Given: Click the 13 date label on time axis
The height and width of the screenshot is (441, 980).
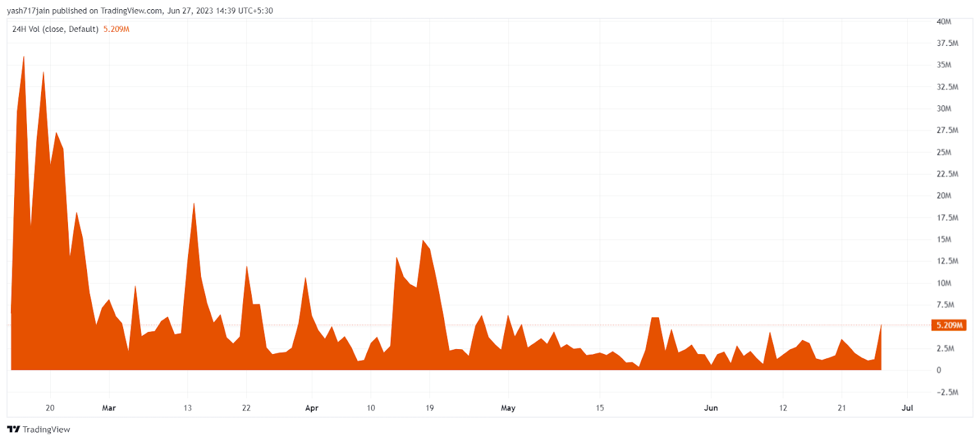Looking at the screenshot, I should click(x=187, y=408).
